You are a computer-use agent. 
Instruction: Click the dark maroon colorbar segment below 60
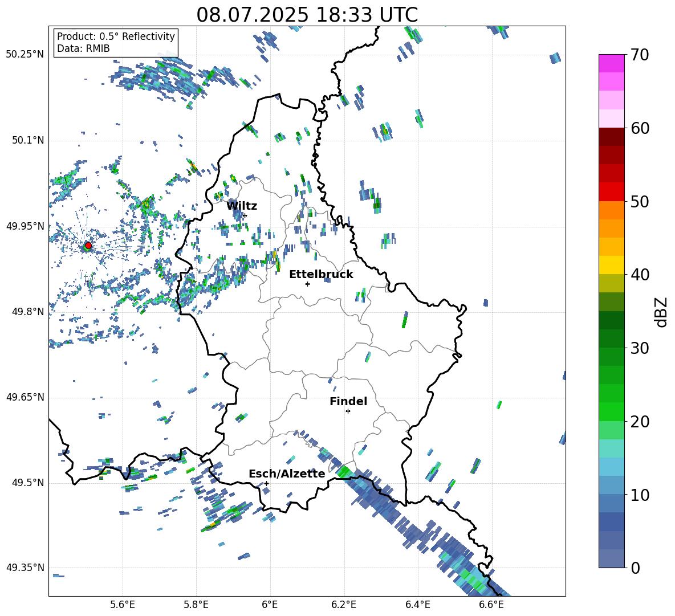pos(611,137)
